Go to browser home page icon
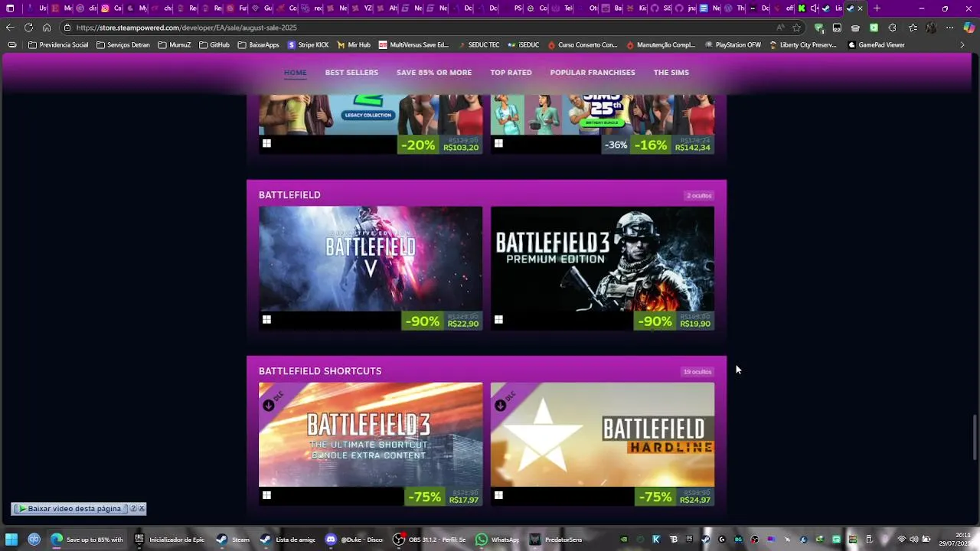This screenshot has height=551, width=980. [x=47, y=28]
